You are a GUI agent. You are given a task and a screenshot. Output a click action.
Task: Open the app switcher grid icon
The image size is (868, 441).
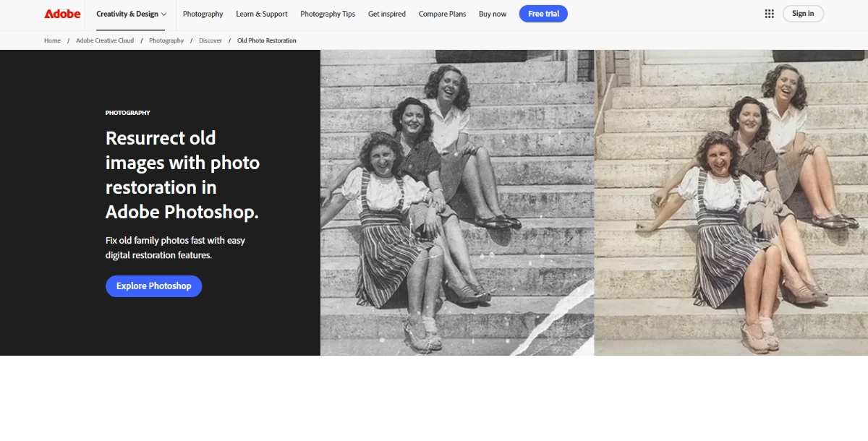point(769,14)
